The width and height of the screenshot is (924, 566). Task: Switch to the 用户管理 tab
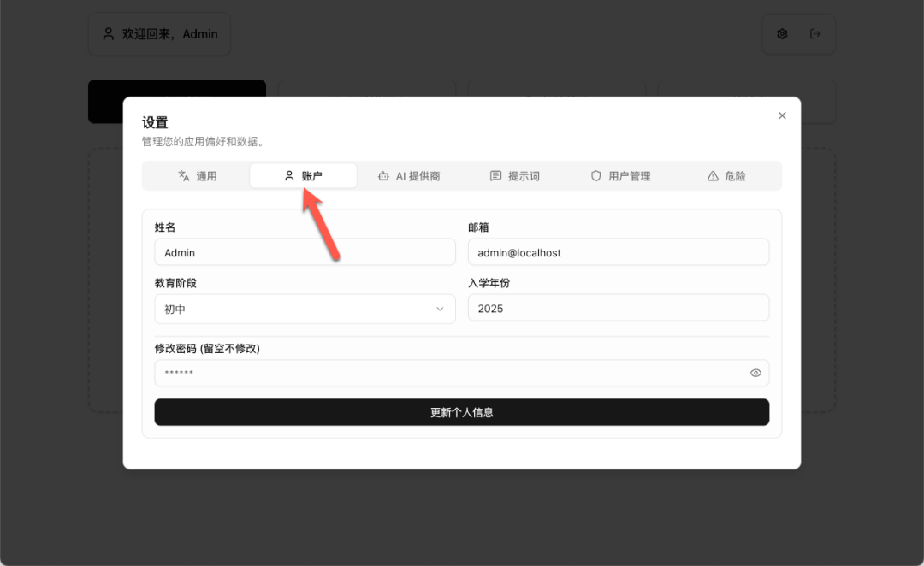coord(621,175)
